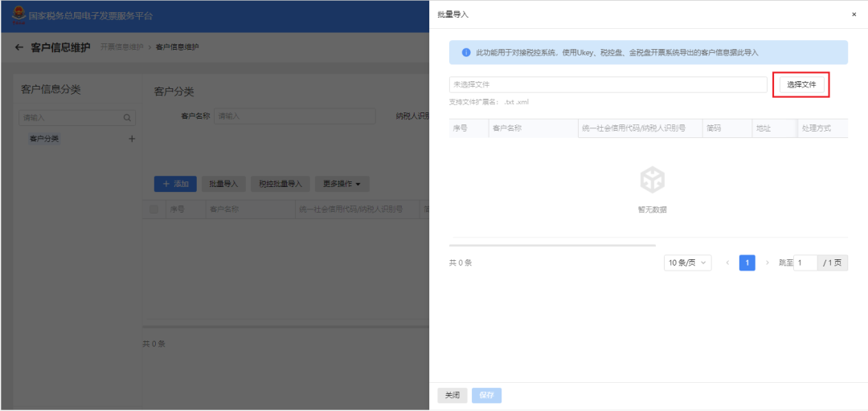
Task: Open the 更多操作 dropdown
Action: [342, 184]
